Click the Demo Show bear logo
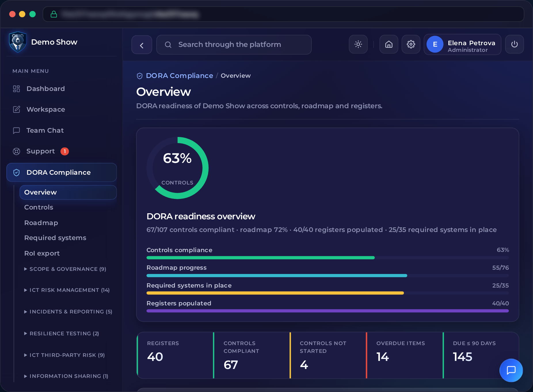Image resolution: width=533 pixels, height=392 pixels. pos(18,42)
